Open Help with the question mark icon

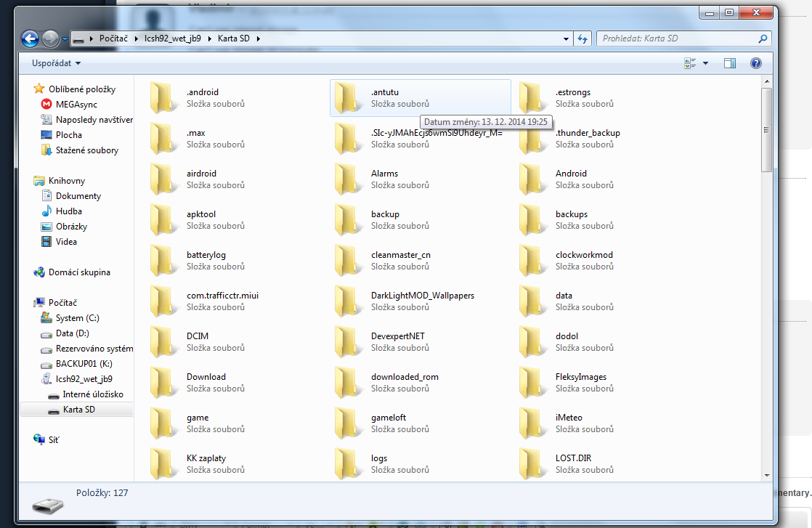pos(756,63)
